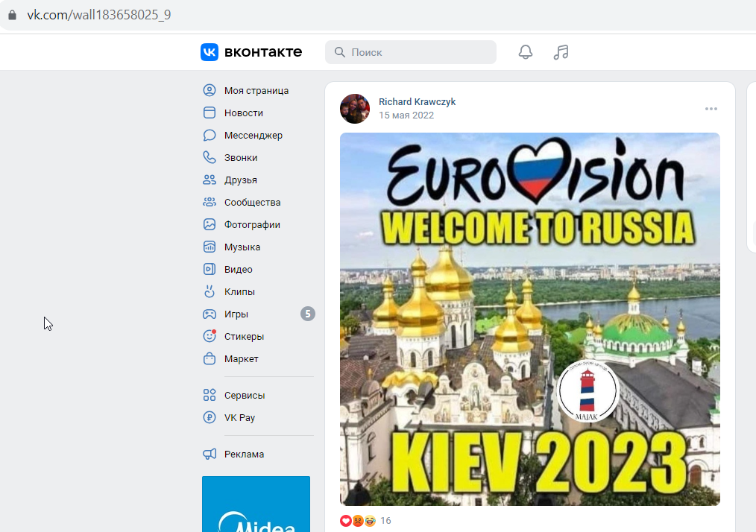Viewport: 756px width, 532px height.
Task: Click the reaction count 16
Action: click(x=385, y=520)
